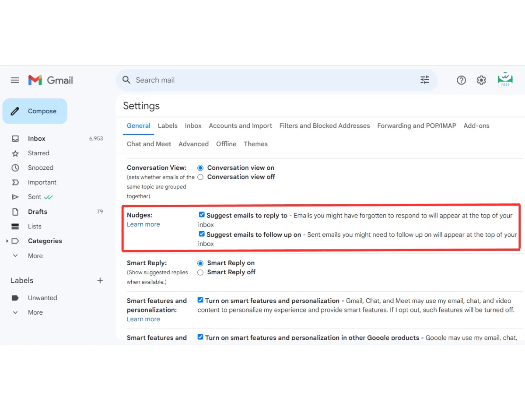Screen dimensions: 525x420
Task: Expand the Categories tree arrow
Action: point(7,241)
